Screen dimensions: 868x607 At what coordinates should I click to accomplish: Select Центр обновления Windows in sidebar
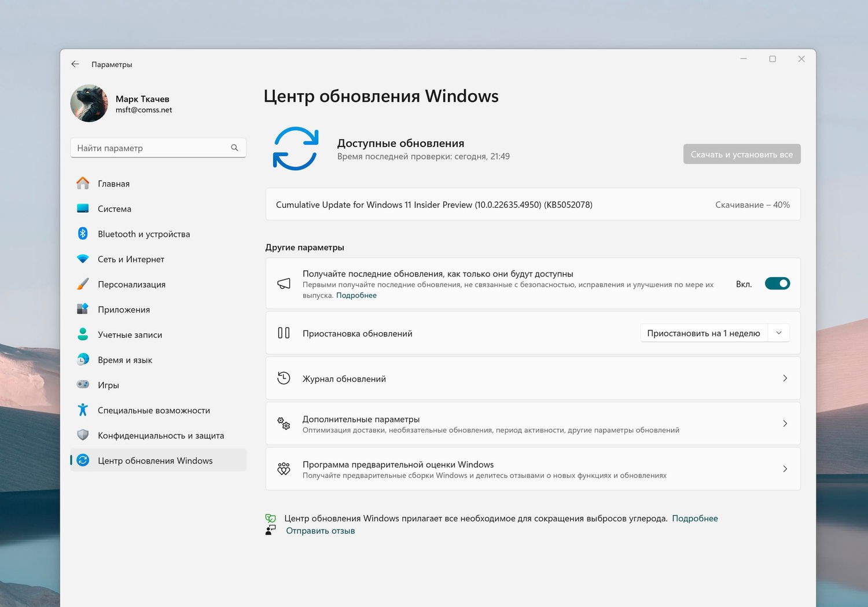point(158,460)
